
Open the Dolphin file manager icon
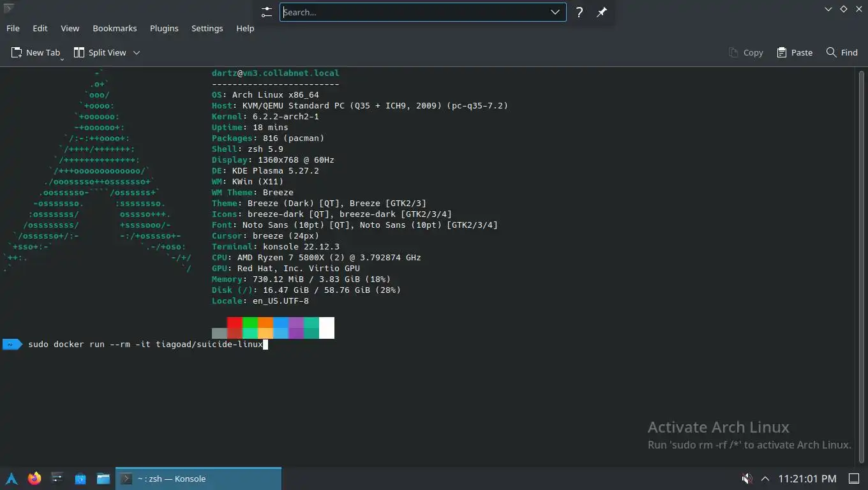pyautogui.click(x=103, y=479)
